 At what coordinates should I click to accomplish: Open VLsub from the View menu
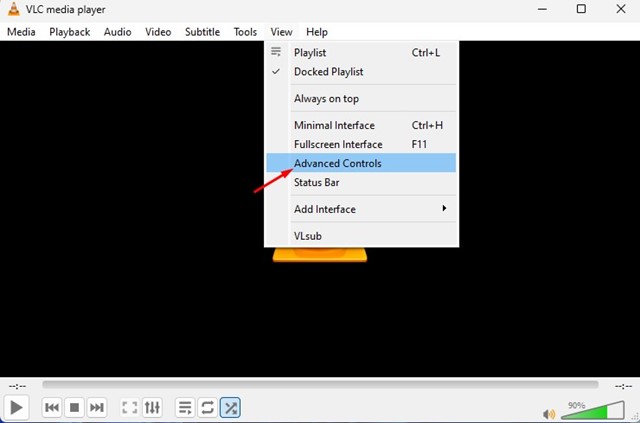pos(361,236)
